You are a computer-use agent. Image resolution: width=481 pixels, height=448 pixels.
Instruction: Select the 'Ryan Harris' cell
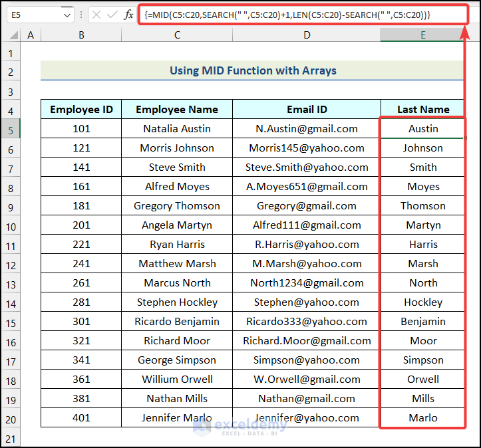(177, 245)
